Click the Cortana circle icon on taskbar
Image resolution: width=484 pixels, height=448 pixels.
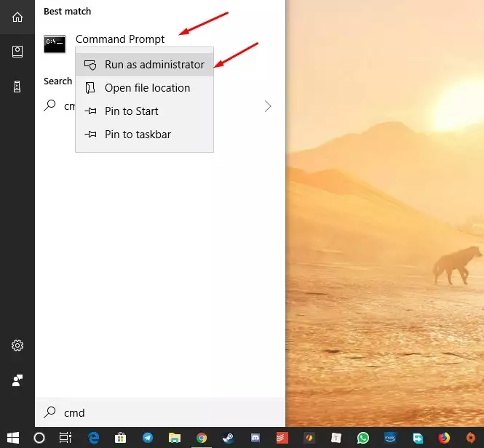tap(39, 438)
